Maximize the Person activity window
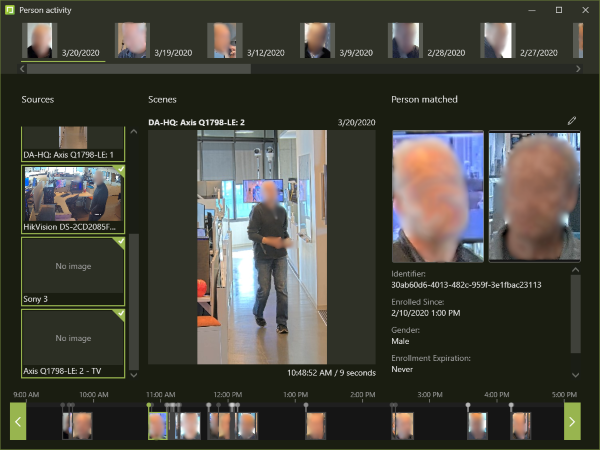Image resolution: width=600 pixels, height=450 pixels. tap(559, 10)
